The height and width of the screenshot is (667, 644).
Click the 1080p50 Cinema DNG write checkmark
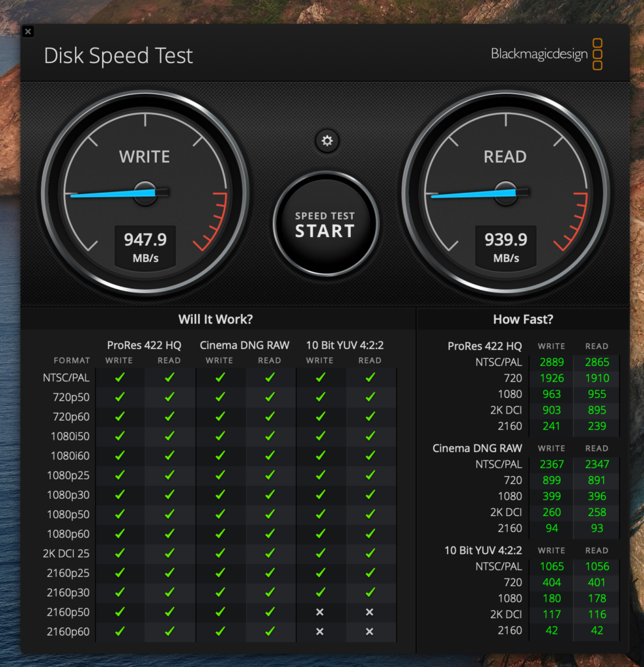220,514
